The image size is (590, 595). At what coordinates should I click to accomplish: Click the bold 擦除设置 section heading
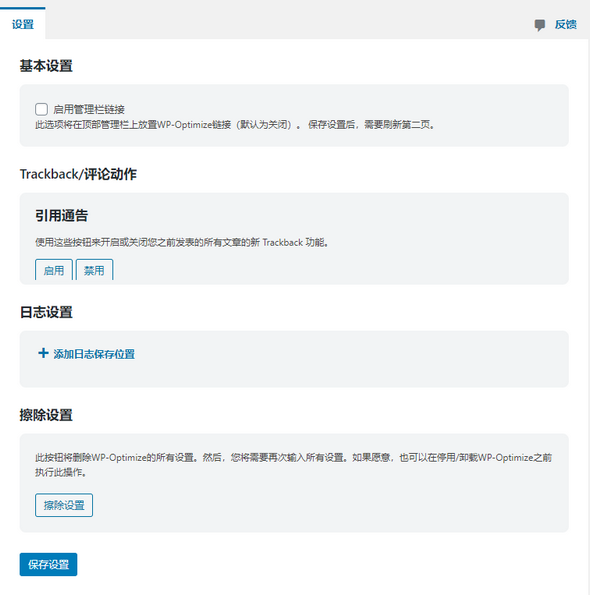[x=46, y=415]
